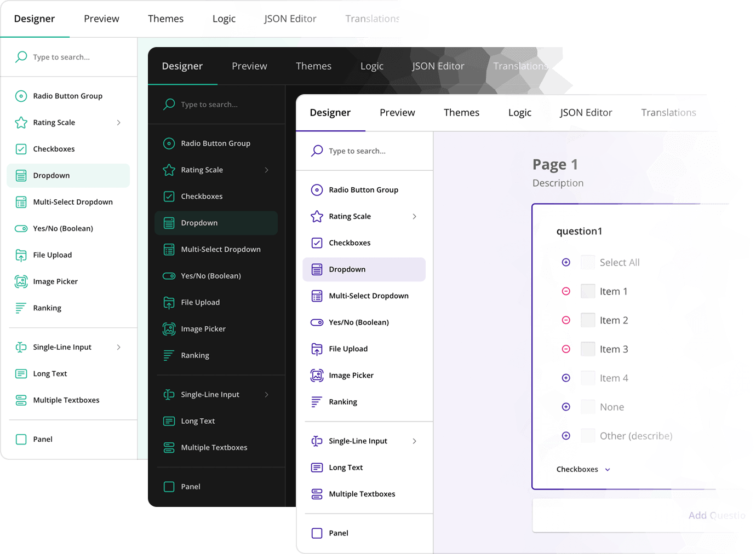756x554 pixels.
Task: Select the Radio Button Group tool
Action: (364, 189)
